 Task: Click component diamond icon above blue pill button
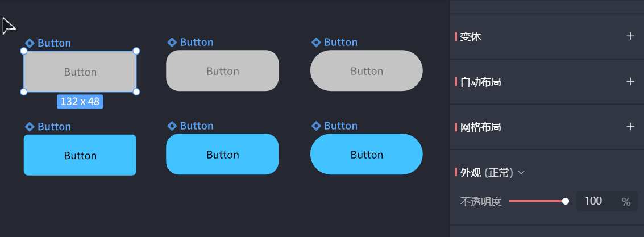[317, 126]
